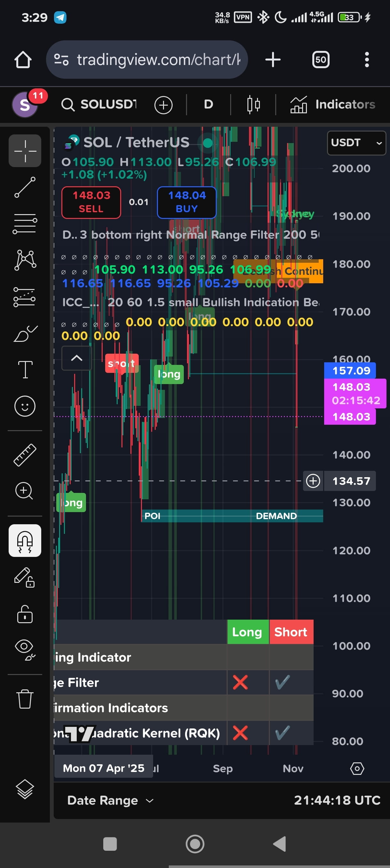The height and width of the screenshot is (868, 390).
Task: Tap the Android recent apps square button
Action: [110, 844]
